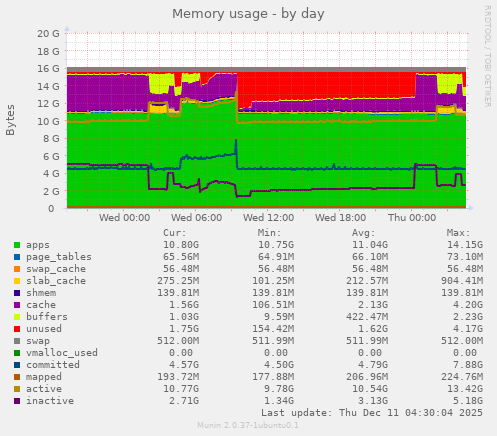Click the swap_cache min value 56.48M

click(276, 269)
